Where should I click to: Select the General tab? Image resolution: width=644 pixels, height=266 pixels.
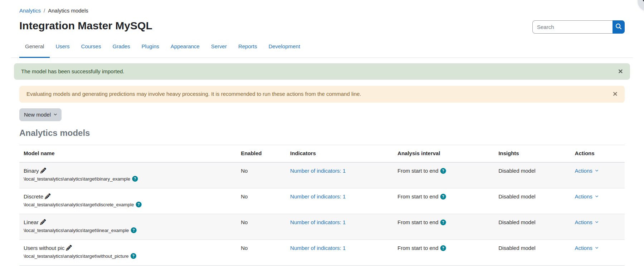(x=35, y=46)
